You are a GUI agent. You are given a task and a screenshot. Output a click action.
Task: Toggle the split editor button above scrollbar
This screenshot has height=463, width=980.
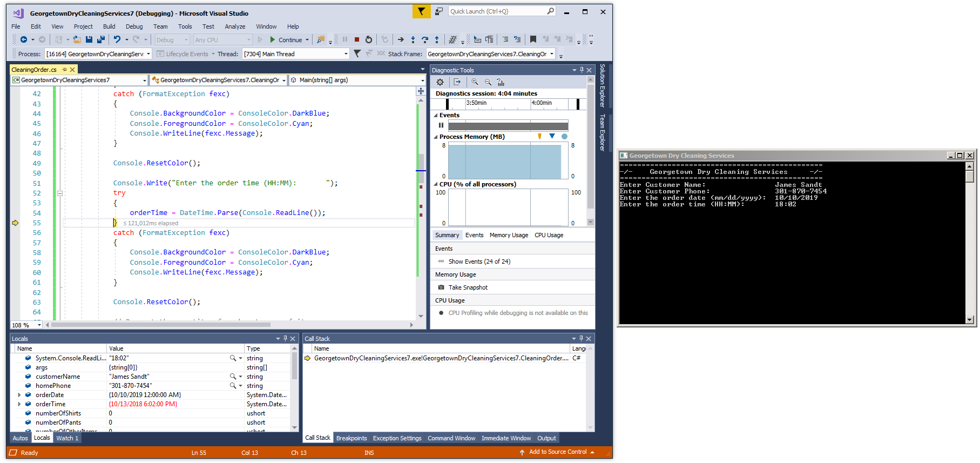(x=421, y=91)
